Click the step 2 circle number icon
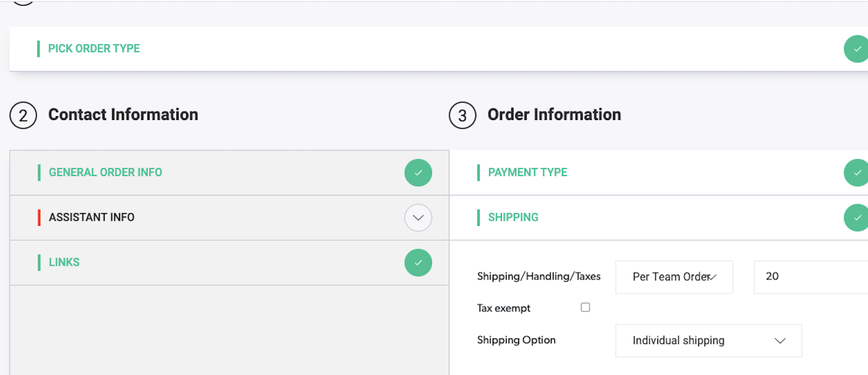This screenshot has height=375, width=868. (x=23, y=116)
